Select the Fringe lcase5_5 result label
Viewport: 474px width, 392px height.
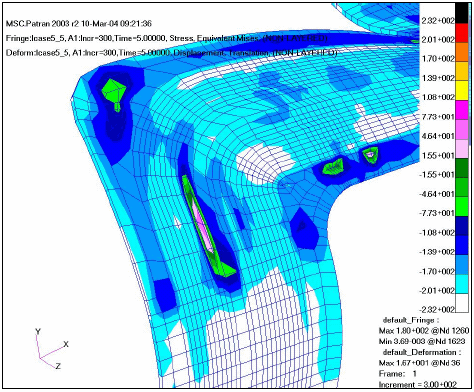tap(166, 38)
